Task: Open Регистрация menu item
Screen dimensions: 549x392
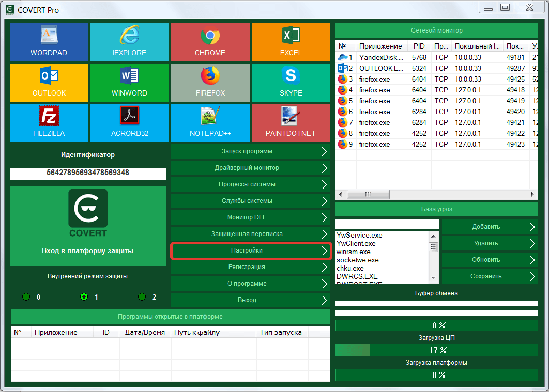Action: [x=251, y=267]
